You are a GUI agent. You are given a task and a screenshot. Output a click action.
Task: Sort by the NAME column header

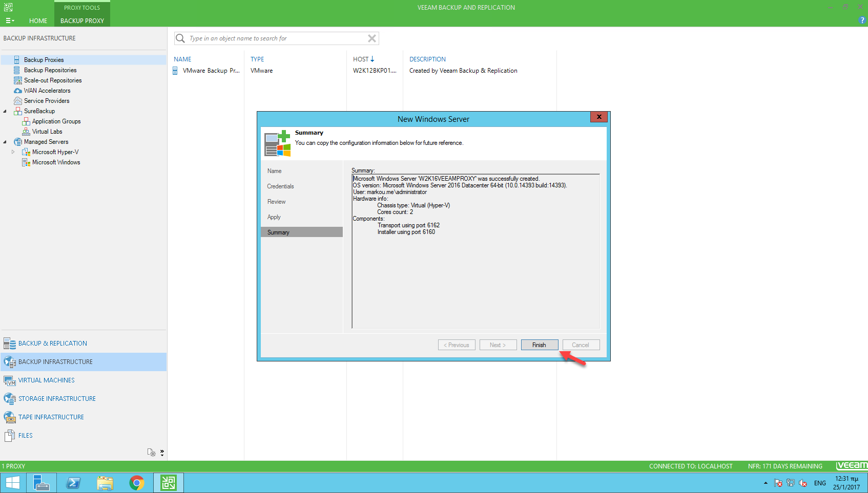click(x=182, y=59)
